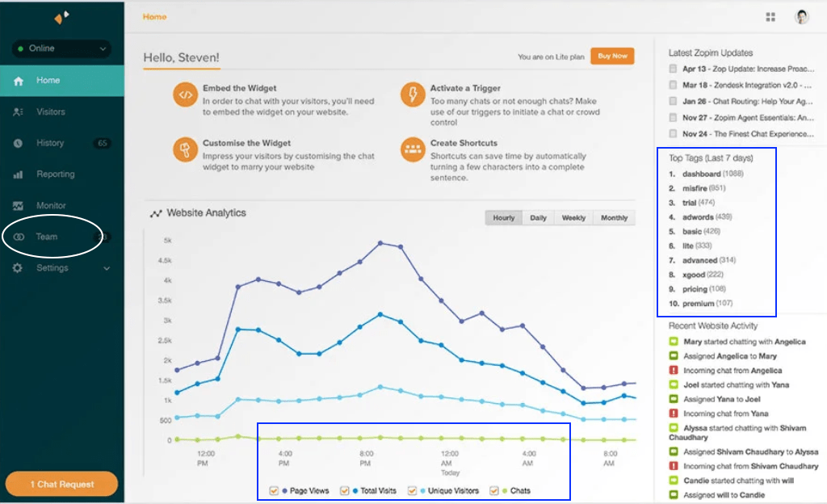Viewport: 827px width, 504px height.
Task: Disable the Total Visits checkbox
Action: 343,490
